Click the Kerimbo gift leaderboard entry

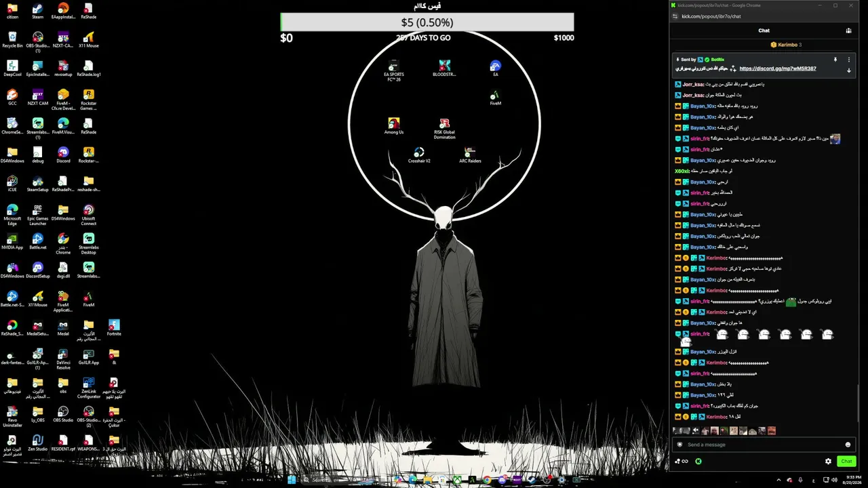tap(786, 45)
